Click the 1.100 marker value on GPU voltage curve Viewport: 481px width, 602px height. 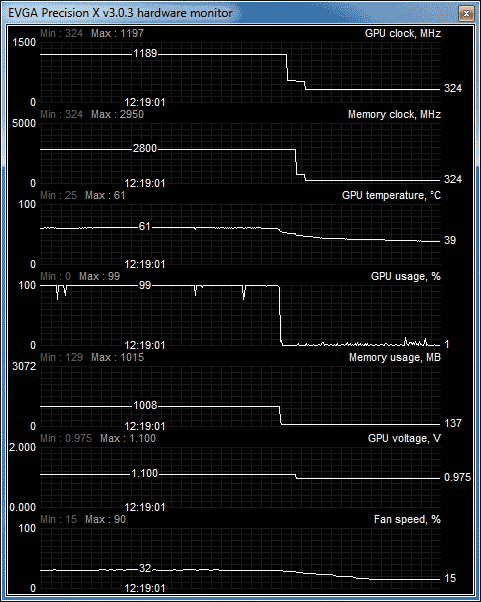tap(145, 474)
